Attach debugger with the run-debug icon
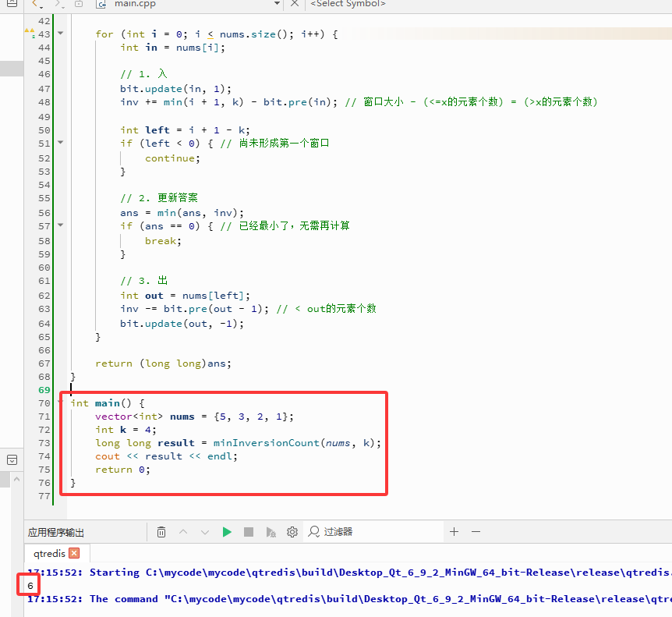The width and height of the screenshot is (672, 617). pos(271,532)
